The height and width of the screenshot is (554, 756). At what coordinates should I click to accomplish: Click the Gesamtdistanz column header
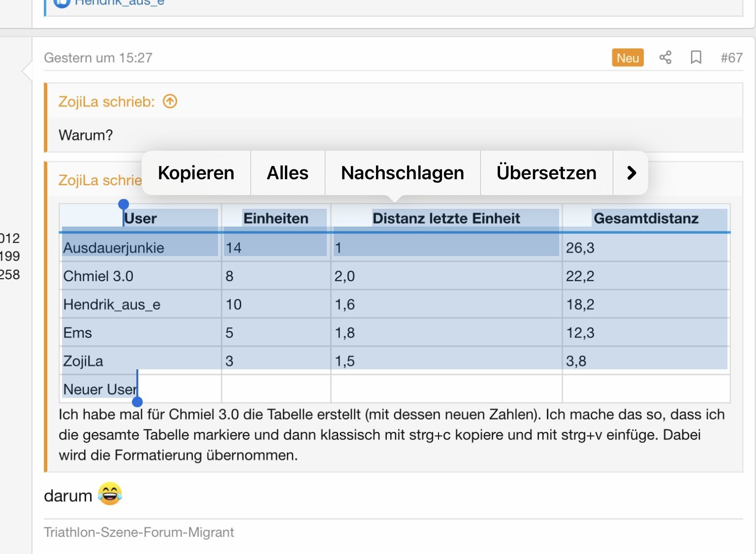pos(646,218)
